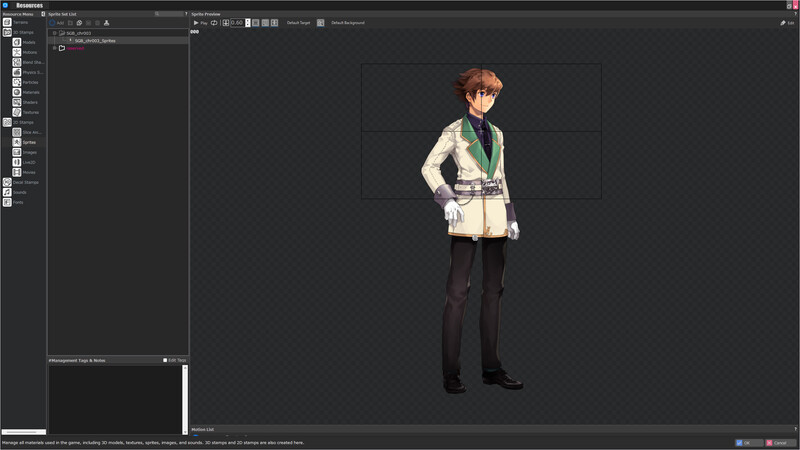Toggle the third grid display button

274,23
